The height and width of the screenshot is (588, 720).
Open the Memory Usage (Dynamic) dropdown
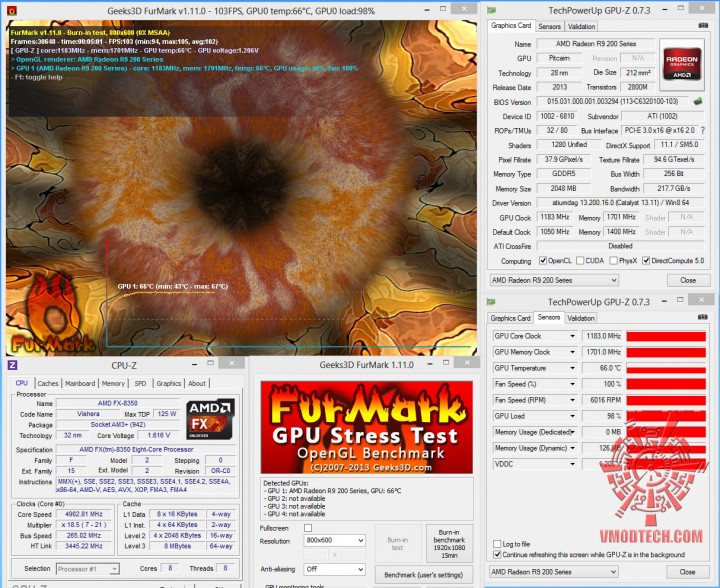[572, 448]
